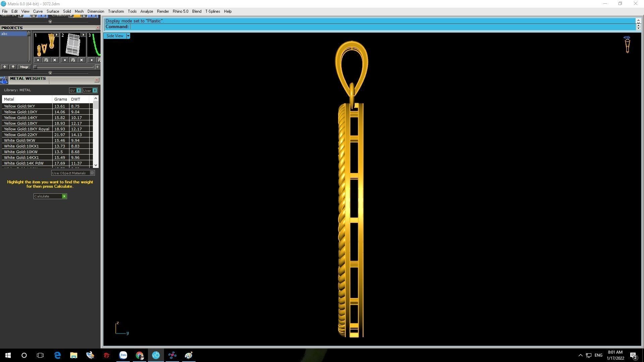Open the Side View dropdown arrow
Viewport: 644px width, 362px height.
click(x=128, y=36)
